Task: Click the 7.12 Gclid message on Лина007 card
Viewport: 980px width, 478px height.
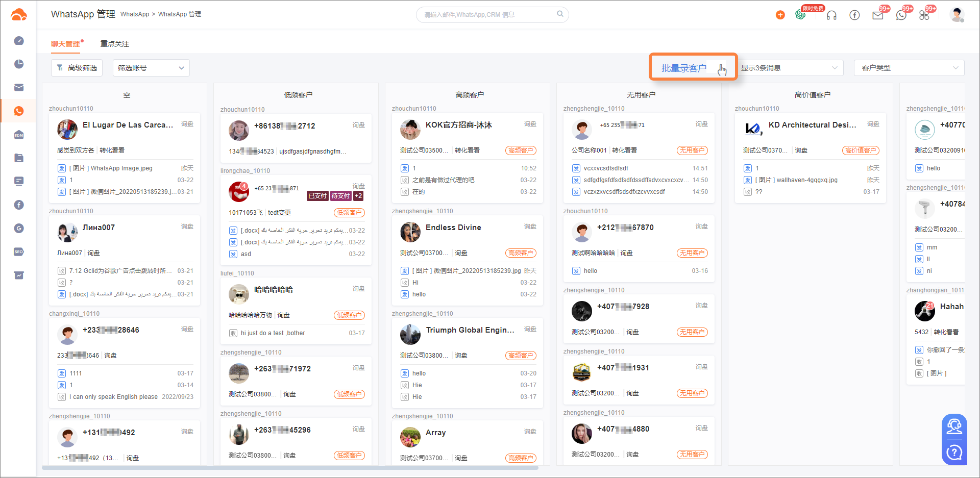Action: tap(120, 271)
